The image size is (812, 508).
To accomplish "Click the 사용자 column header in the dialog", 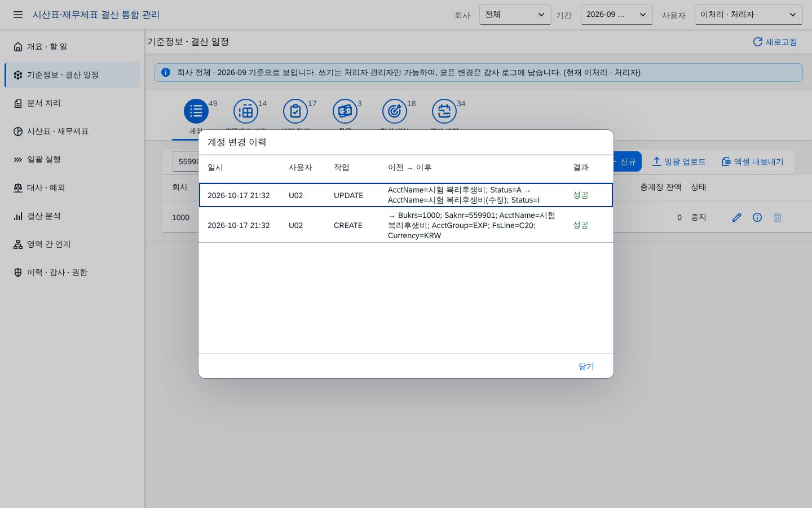I will 301,168.
